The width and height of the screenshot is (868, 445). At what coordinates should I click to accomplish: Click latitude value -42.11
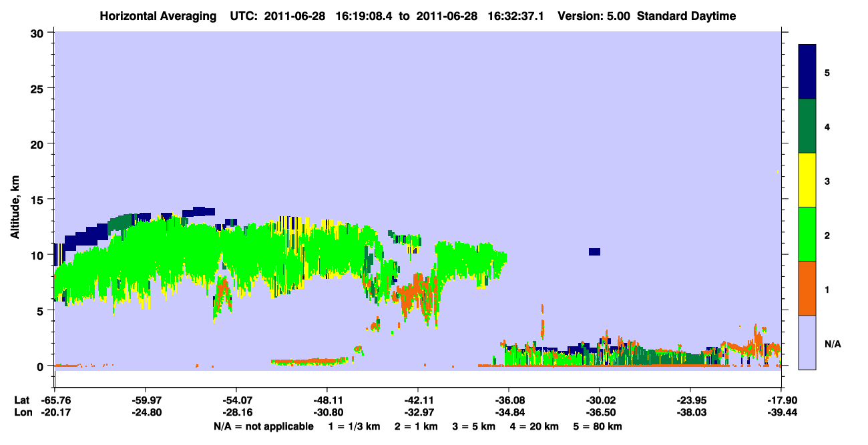tap(418, 400)
